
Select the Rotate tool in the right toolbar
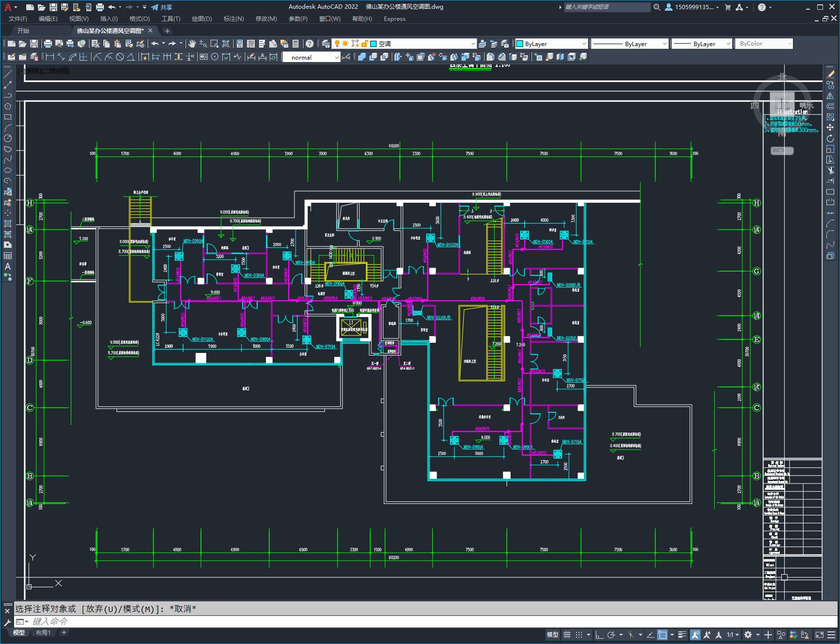tap(830, 139)
